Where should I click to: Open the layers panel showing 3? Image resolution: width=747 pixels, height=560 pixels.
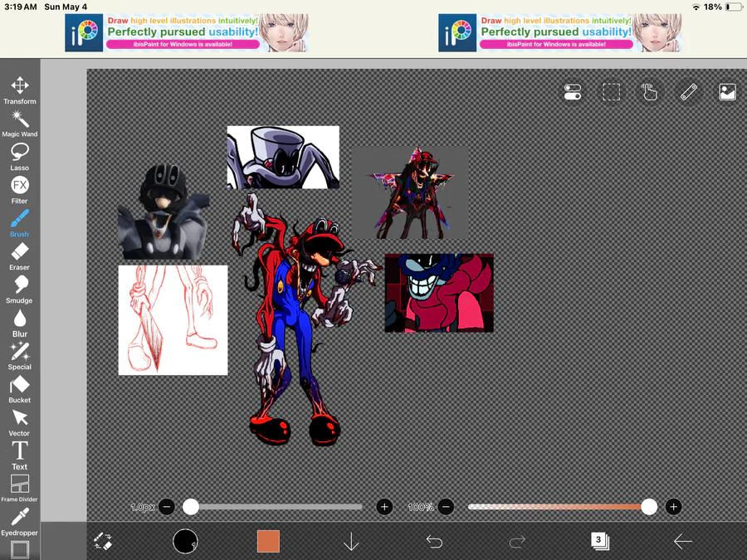pyautogui.click(x=600, y=541)
